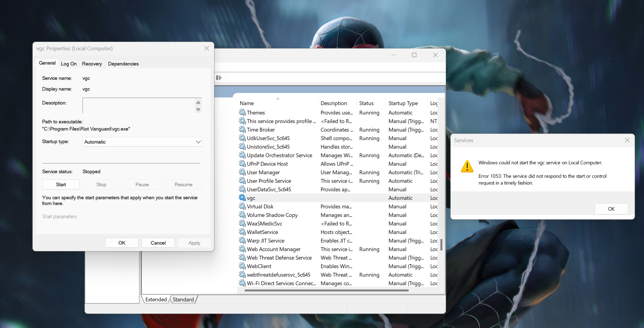Screen dimensions: 644x328
Task: Click the gear icon beside UPnP Device Host
Action: tap(242, 164)
